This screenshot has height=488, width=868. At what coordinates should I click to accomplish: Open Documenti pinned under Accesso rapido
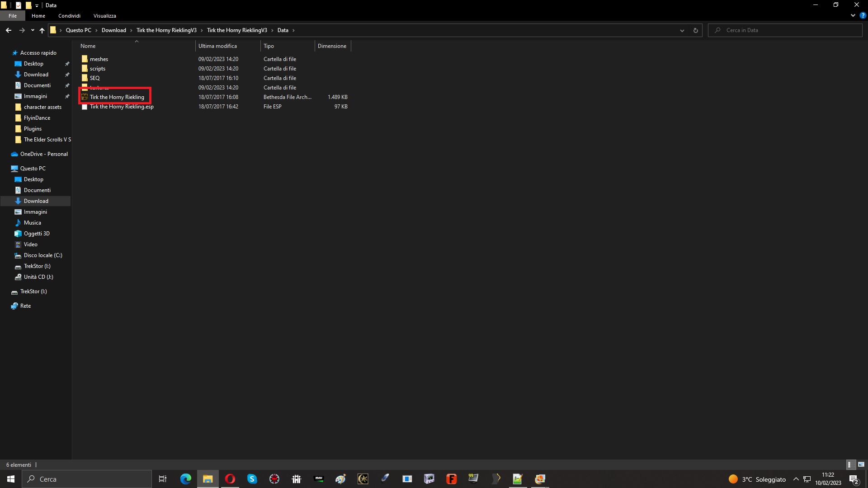point(37,85)
